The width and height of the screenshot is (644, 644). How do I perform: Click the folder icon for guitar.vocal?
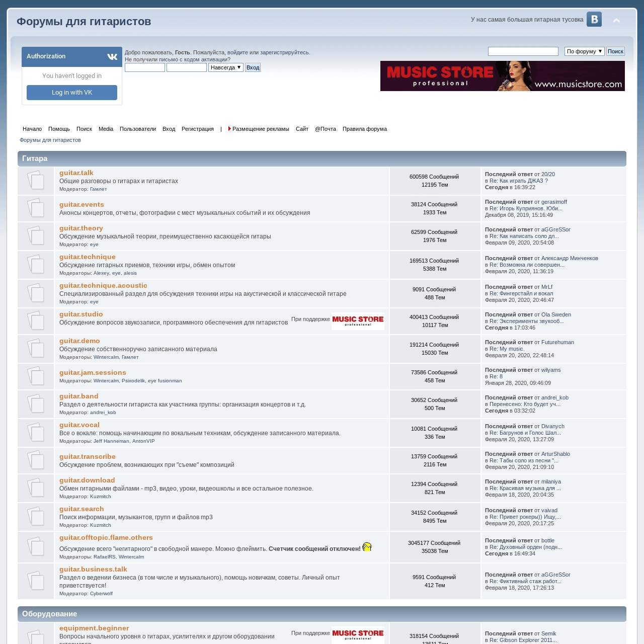click(36, 433)
